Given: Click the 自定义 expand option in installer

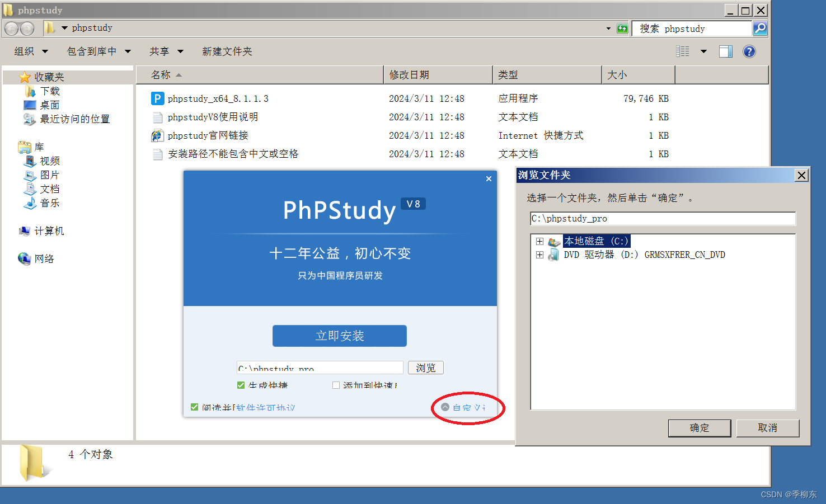Looking at the screenshot, I should 464,407.
